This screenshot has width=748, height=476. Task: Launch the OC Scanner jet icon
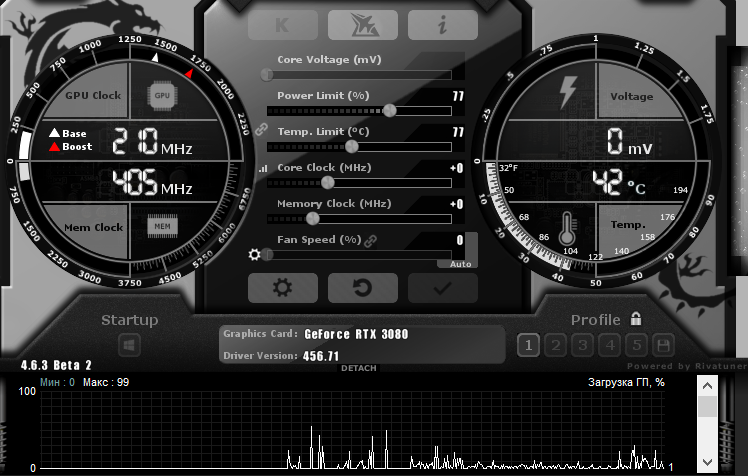click(x=363, y=25)
